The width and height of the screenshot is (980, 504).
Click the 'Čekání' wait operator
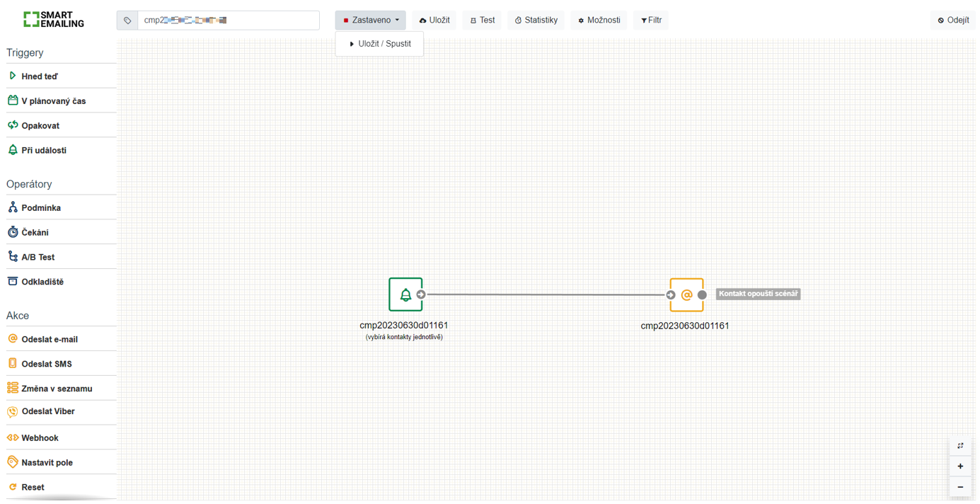35,232
